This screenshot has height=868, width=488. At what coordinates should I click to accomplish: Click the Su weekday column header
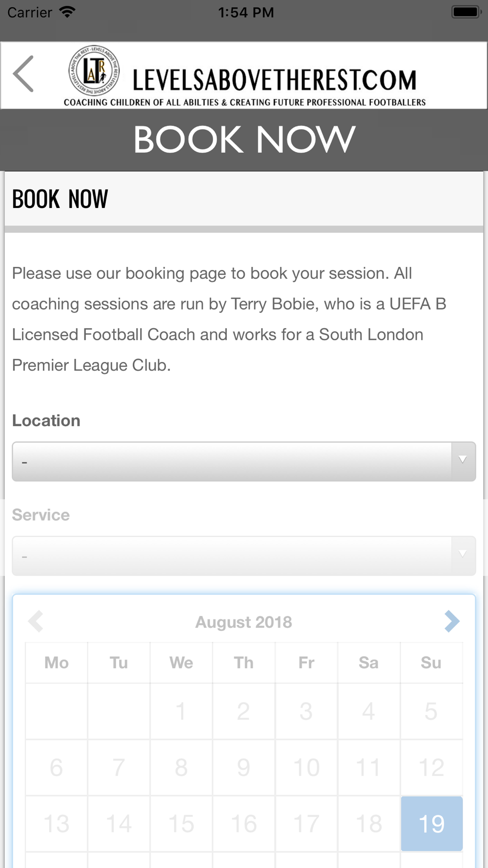pos(431,662)
